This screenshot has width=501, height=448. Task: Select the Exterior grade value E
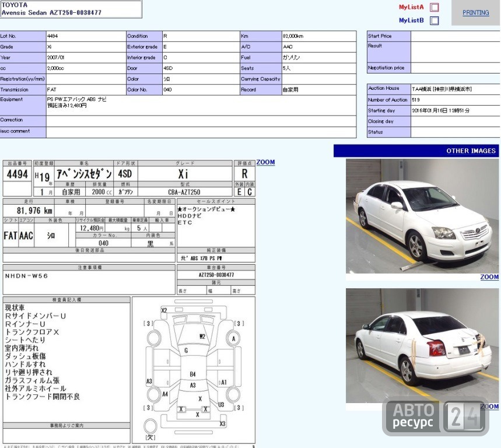click(165, 47)
